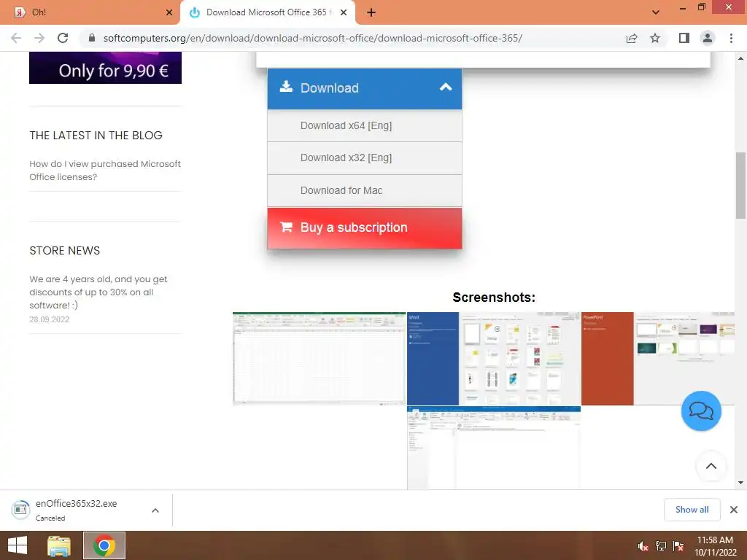The image size is (747, 560).
Task: Close the Download Microsoft Office 365 tab
Action: [344, 12]
